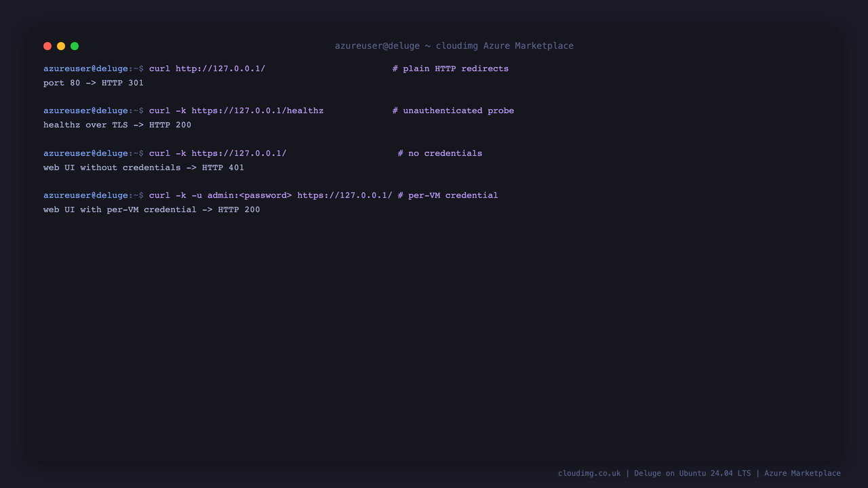Click the output 'web UI with per-VM credential -> HTTP 200'

pyautogui.click(x=152, y=209)
